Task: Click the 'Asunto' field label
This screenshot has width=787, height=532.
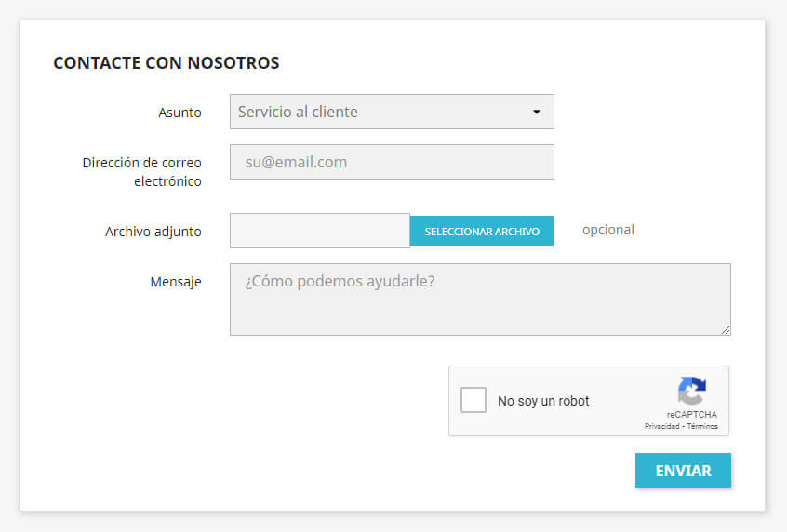Action: click(x=180, y=113)
